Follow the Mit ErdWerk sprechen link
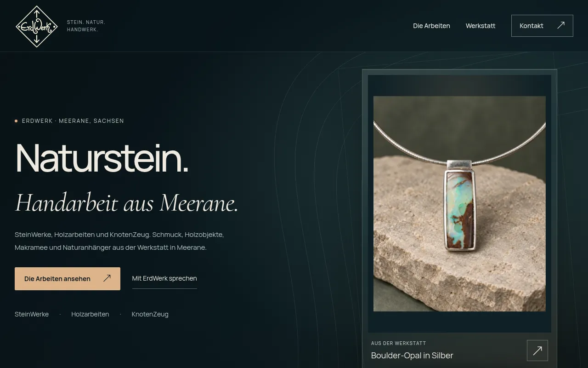This screenshot has height=368, width=588. [x=164, y=278]
